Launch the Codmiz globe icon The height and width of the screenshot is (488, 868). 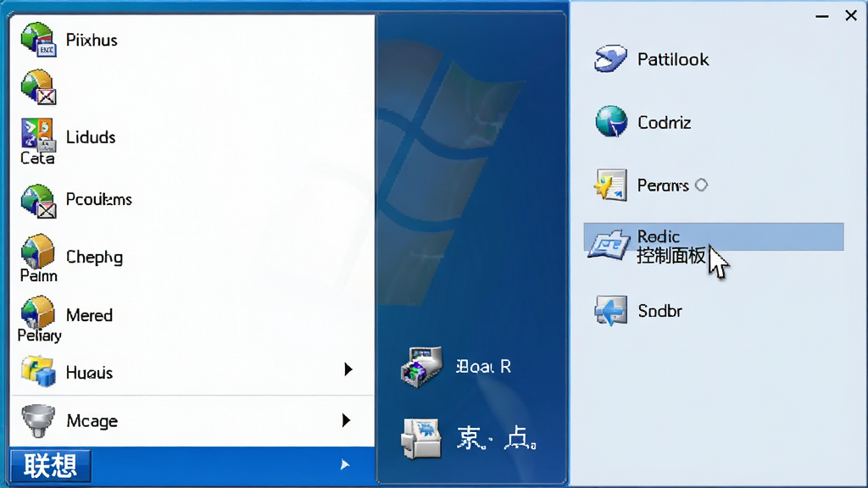611,121
